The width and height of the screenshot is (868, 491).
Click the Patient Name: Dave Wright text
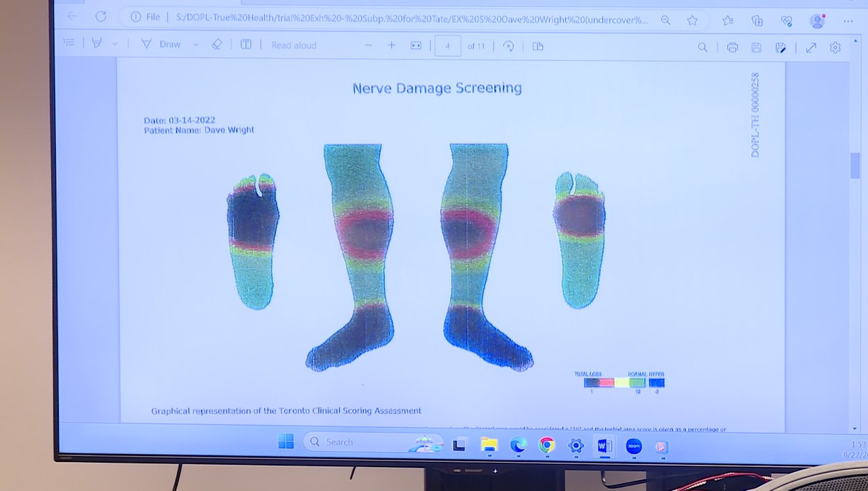click(199, 130)
